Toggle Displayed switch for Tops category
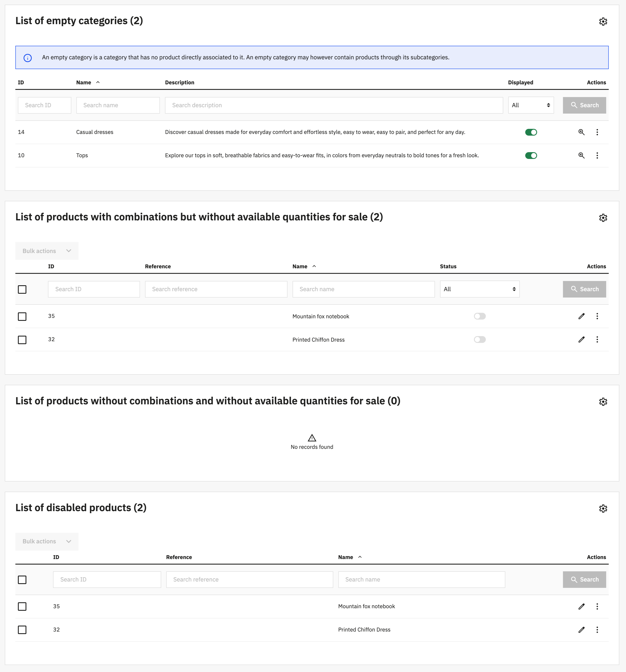Screen dimensions: 626x672 click(531, 156)
